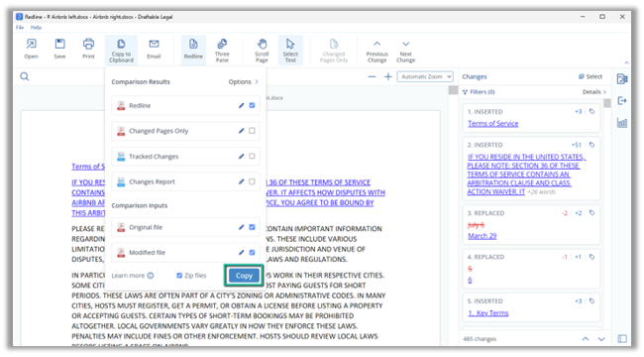
Task: Click the Print toolbar icon
Action: (x=88, y=49)
